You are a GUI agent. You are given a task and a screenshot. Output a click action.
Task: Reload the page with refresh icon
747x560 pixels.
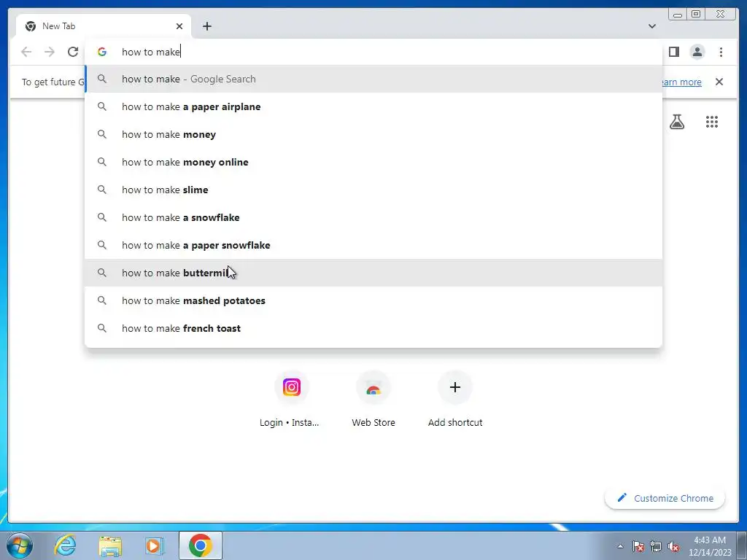tap(73, 52)
